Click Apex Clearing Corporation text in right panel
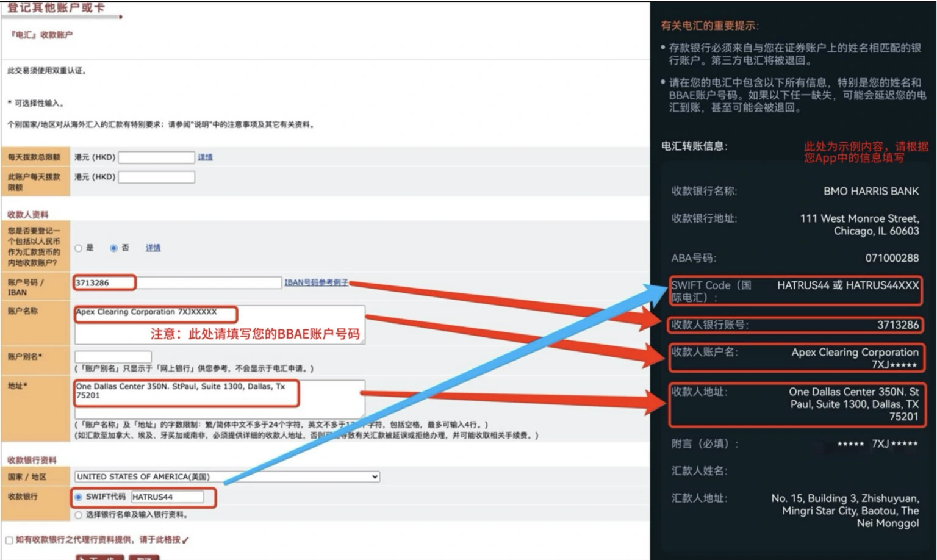Screen dimensions: 937x560 click(855, 358)
